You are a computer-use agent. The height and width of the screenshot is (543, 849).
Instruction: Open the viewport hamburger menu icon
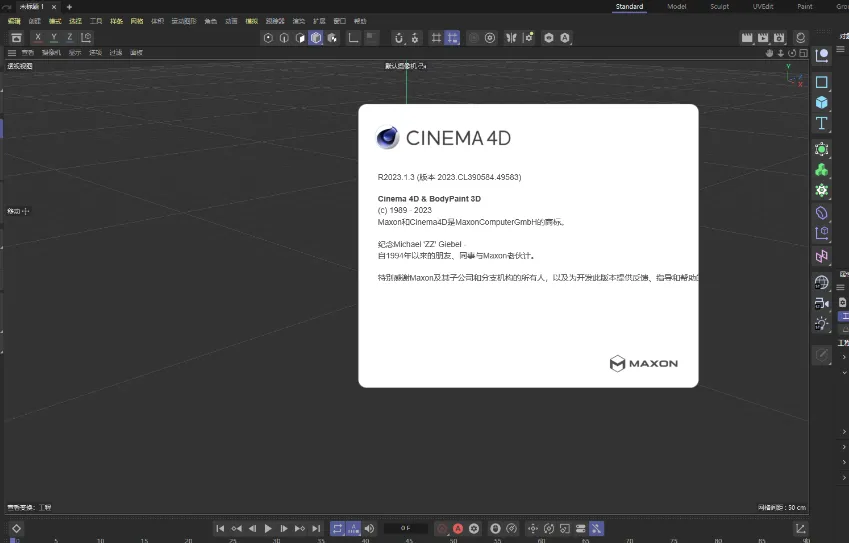pos(11,53)
